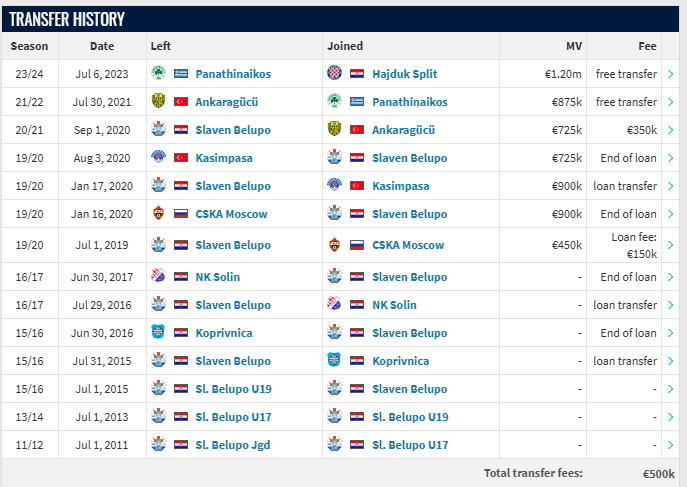Click Kasimpasa crest in Aug 3, 2020 row
Image resolution: width=687 pixels, height=487 pixels.
tap(158, 157)
